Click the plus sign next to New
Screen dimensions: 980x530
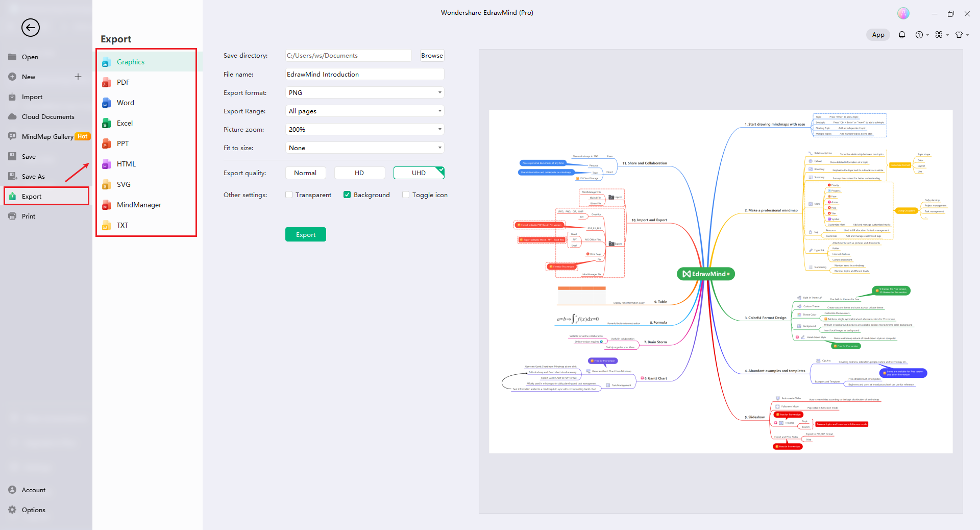coord(78,77)
